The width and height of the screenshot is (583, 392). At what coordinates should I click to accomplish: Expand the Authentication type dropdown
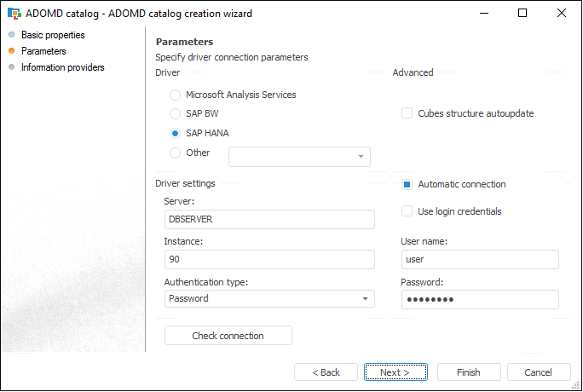pos(365,299)
